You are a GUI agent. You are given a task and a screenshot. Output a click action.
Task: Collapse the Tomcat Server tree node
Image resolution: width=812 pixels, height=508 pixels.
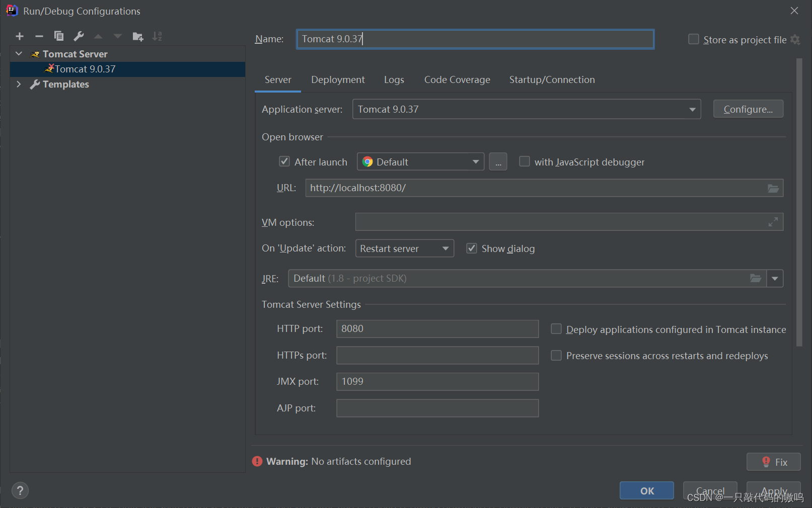19,54
